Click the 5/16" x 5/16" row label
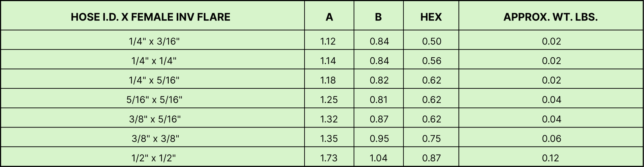 pos(154,100)
